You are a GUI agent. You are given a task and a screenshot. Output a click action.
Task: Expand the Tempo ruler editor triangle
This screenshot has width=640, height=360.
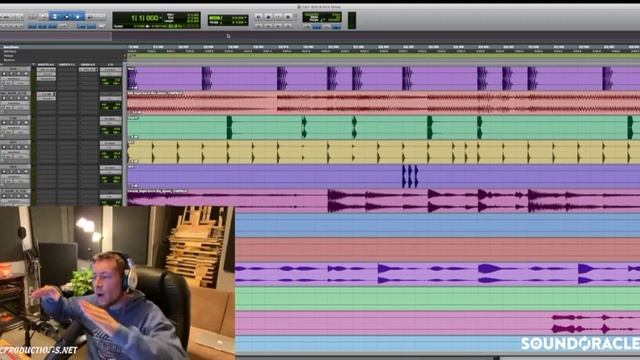tap(125, 56)
